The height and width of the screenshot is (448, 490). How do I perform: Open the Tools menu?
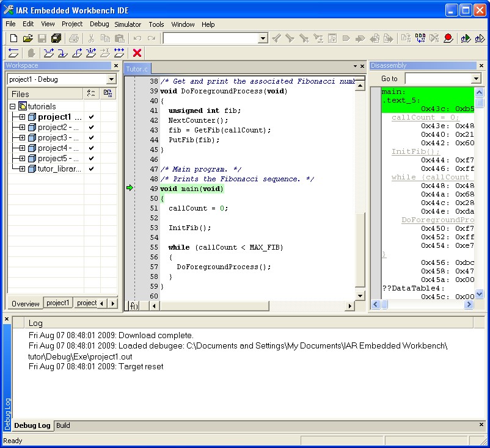coord(156,24)
